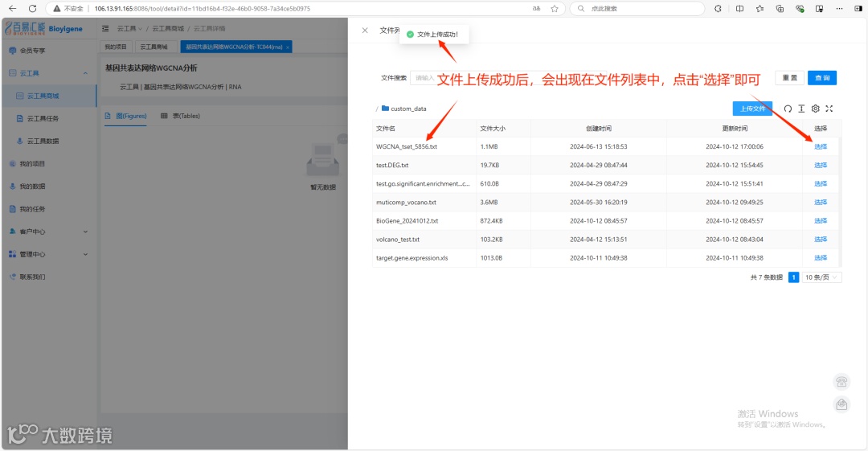Viewport: 868px width, 451px height.
Task: Open the 云工具 breadcrumb dropdown
Action: [x=129, y=28]
